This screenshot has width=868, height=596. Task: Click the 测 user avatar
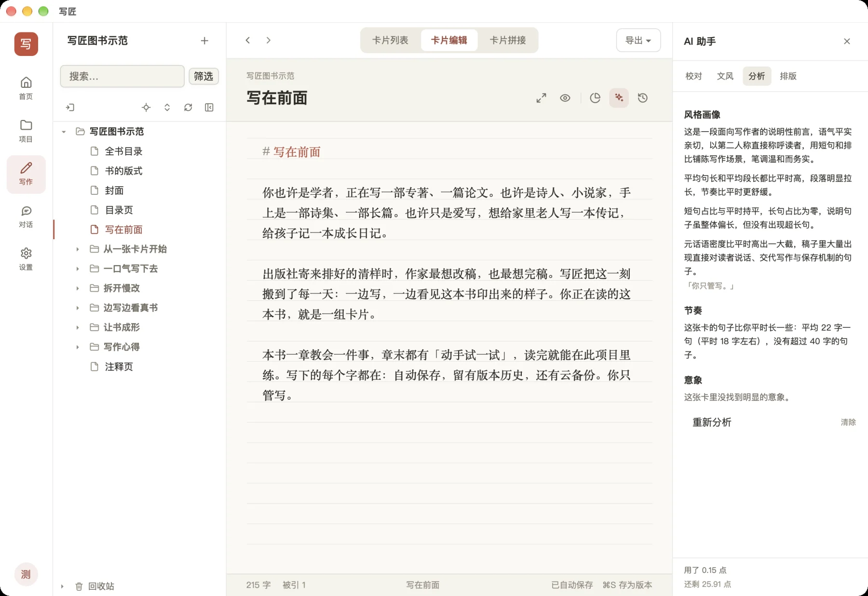coord(26,574)
